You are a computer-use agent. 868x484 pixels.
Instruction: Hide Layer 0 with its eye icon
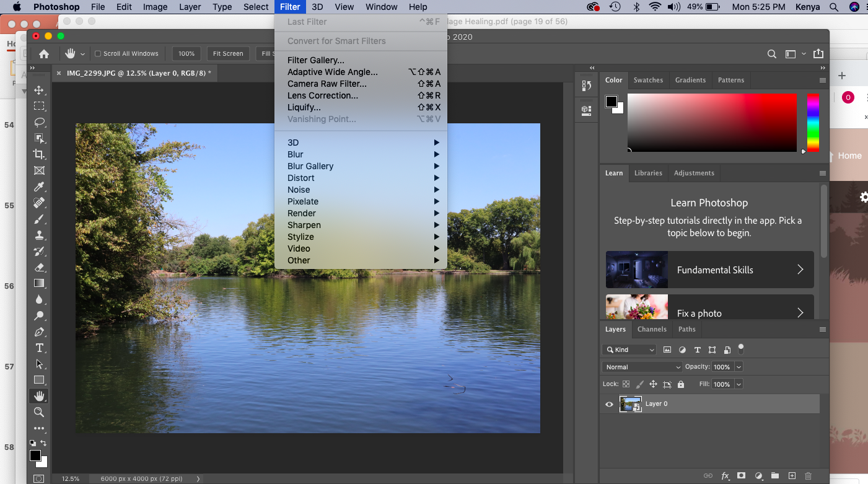(609, 403)
